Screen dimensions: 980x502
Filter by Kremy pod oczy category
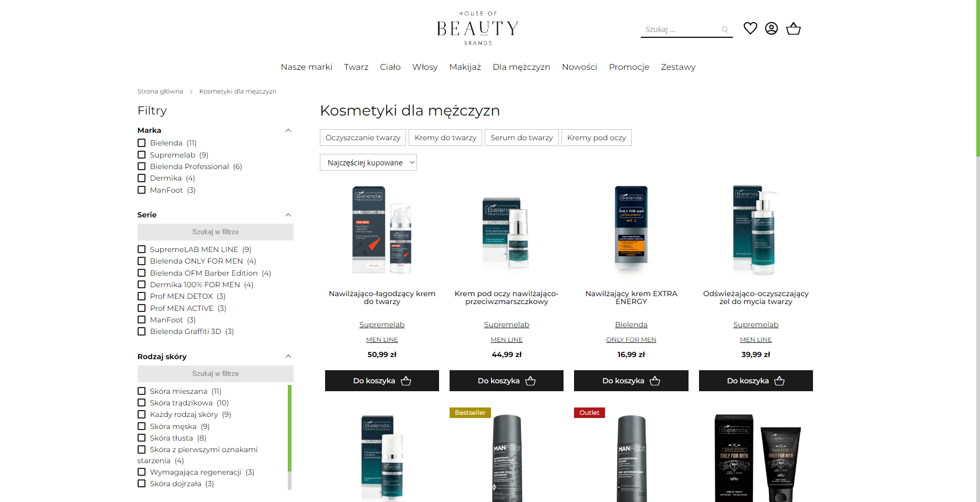597,138
